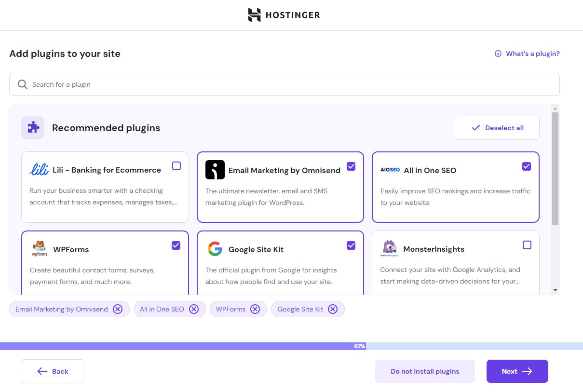Click Omnisend description about newsletter and SMS

tap(266, 197)
